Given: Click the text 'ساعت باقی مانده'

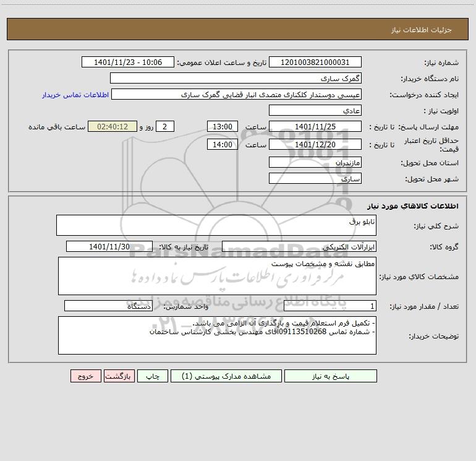Looking at the screenshot, I should [x=57, y=127].
